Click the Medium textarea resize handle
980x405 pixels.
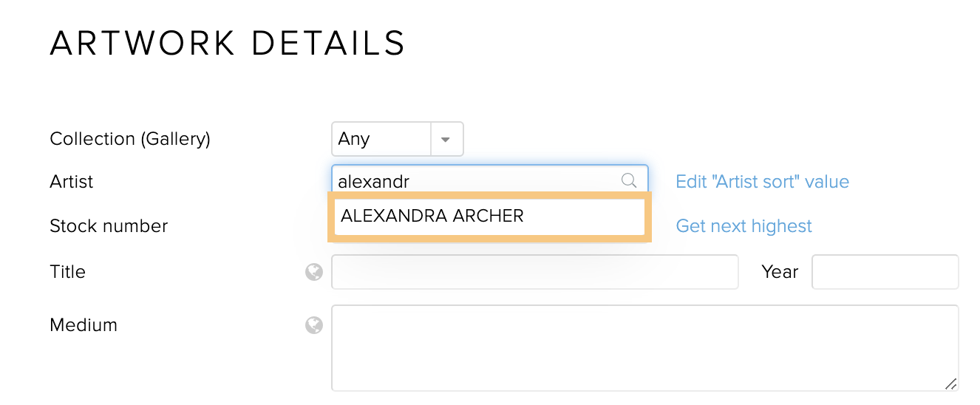pyautogui.click(x=950, y=383)
